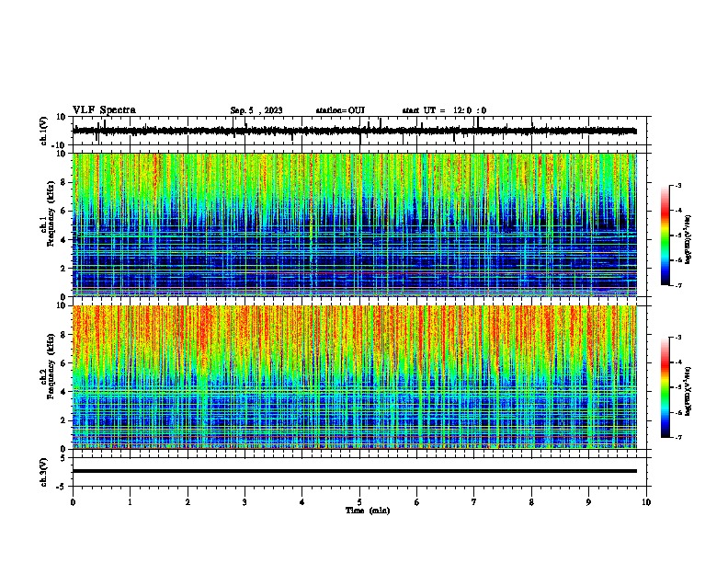Screen dimensions: 728x563
Task: Click the "4" kHz tick on the ch.2 spectrogram axis
Action: pos(64,392)
